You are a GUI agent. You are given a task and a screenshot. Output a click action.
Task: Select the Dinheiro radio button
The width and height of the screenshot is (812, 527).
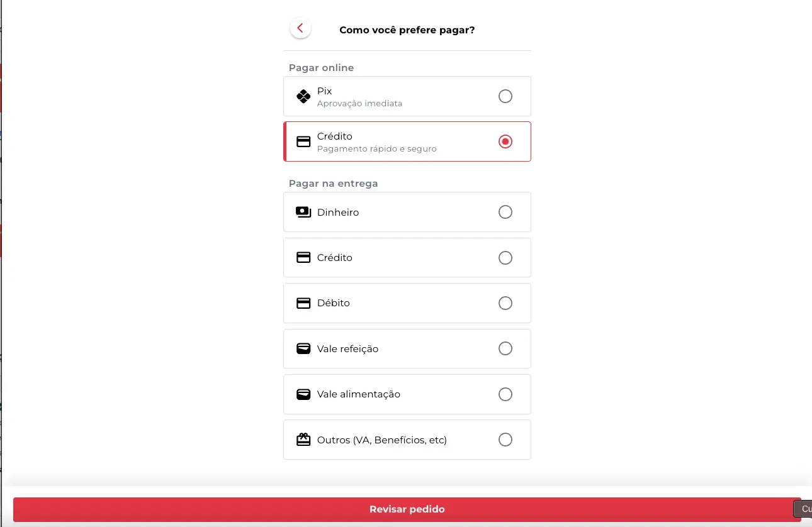pos(505,212)
